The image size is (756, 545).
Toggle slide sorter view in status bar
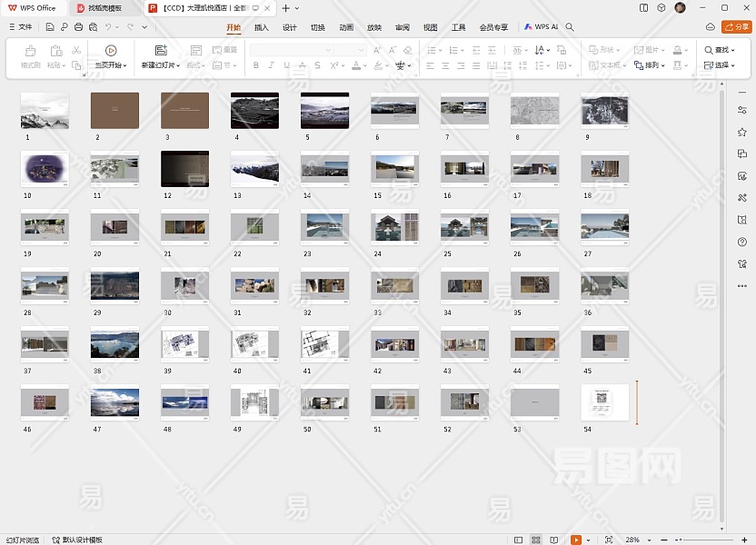(x=537, y=540)
